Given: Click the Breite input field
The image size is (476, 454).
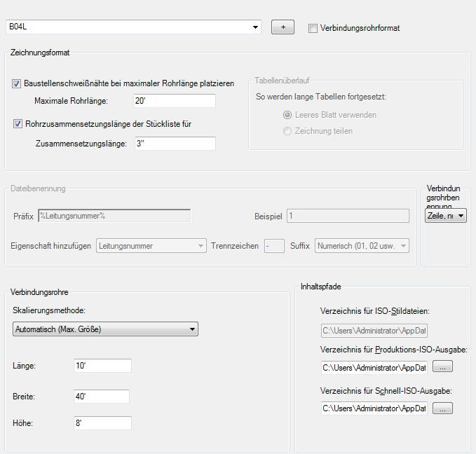Looking at the screenshot, I should (102, 397).
